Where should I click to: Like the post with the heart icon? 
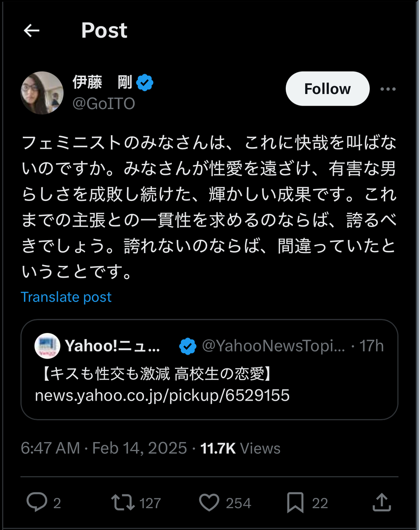click(x=209, y=503)
